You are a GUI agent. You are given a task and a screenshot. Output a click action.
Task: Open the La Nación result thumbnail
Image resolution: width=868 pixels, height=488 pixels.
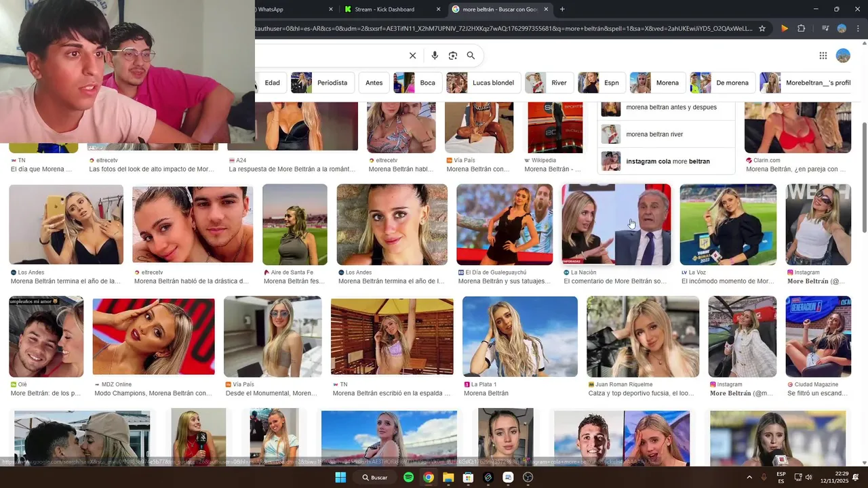(616, 224)
